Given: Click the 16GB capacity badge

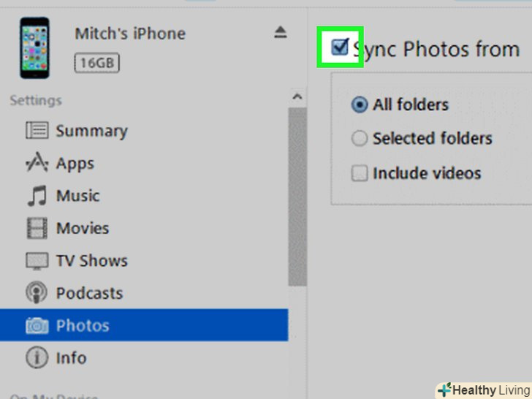Looking at the screenshot, I should coord(96,63).
